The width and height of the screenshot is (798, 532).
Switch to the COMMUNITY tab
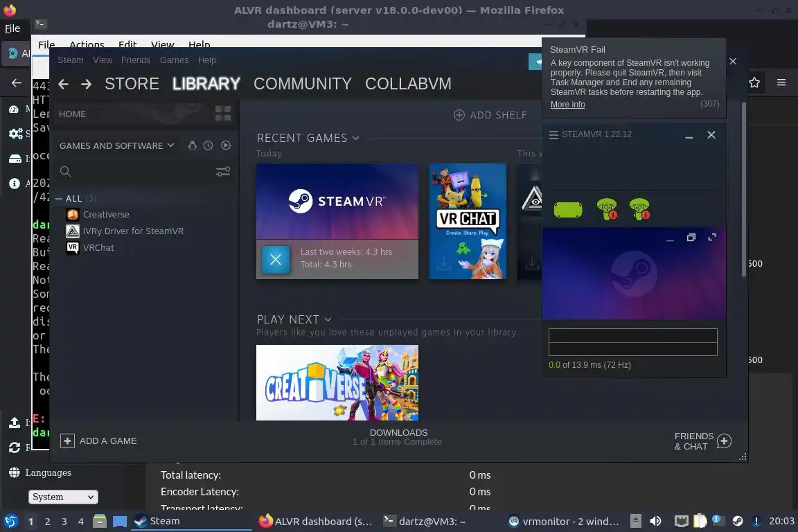tap(302, 84)
